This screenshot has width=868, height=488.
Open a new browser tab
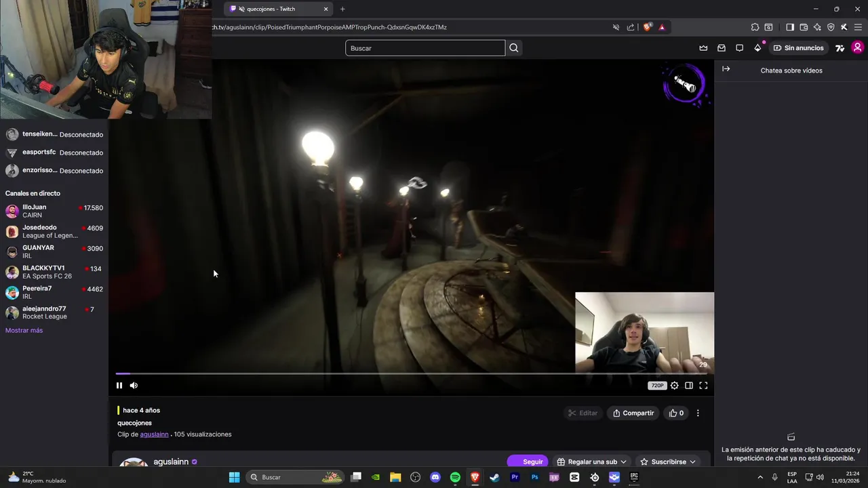coord(342,9)
